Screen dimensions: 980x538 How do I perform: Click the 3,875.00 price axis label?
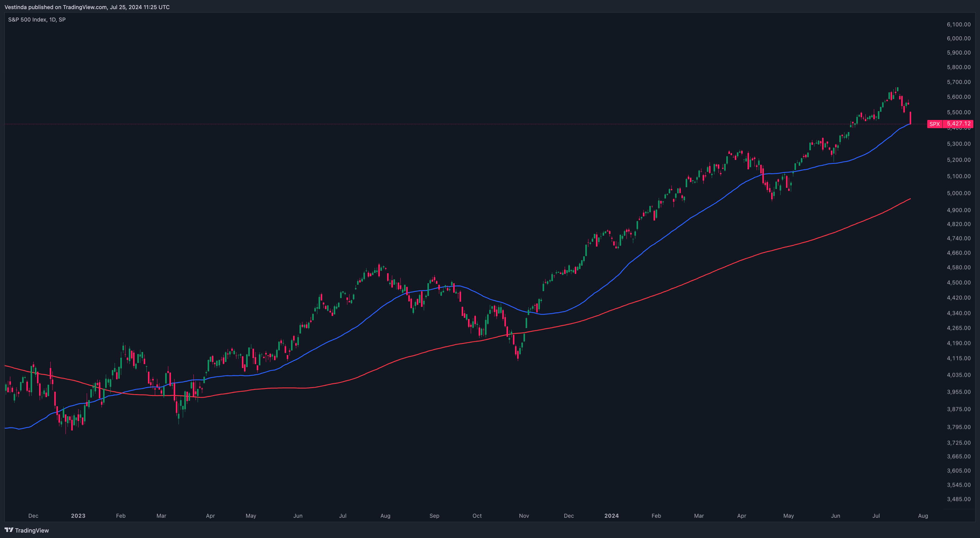click(958, 409)
